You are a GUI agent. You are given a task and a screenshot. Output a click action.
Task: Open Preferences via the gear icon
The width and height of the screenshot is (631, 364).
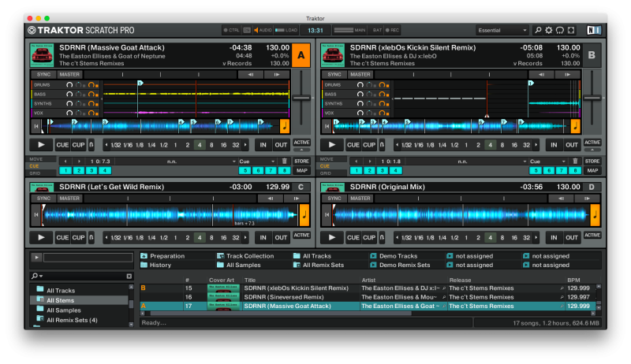[x=548, y=30]
